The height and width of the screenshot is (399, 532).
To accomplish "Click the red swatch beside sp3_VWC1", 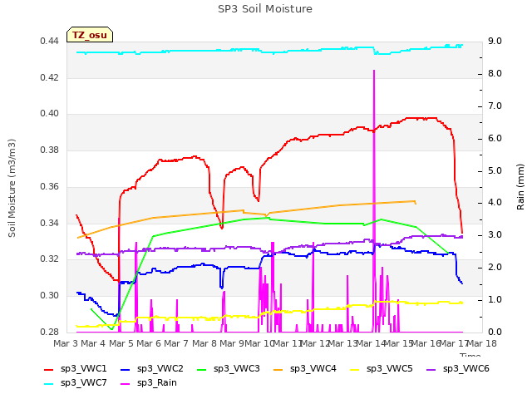I will click(x=49, y=369).
